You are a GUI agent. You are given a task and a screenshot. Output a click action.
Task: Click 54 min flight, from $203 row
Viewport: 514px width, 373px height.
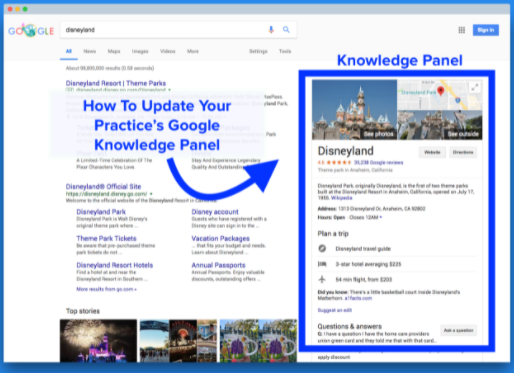tap(397, 279)
